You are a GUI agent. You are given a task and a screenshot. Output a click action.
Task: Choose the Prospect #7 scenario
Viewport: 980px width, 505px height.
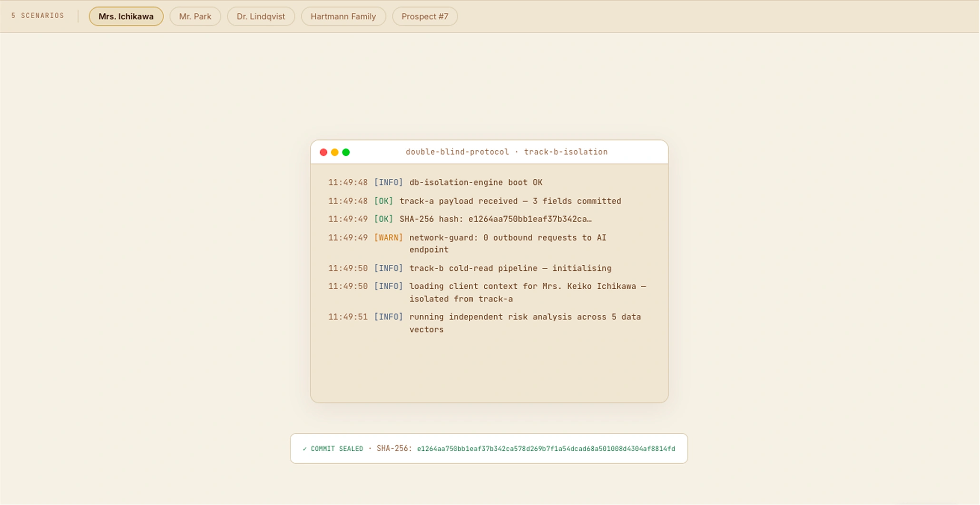tap(425, 16)
